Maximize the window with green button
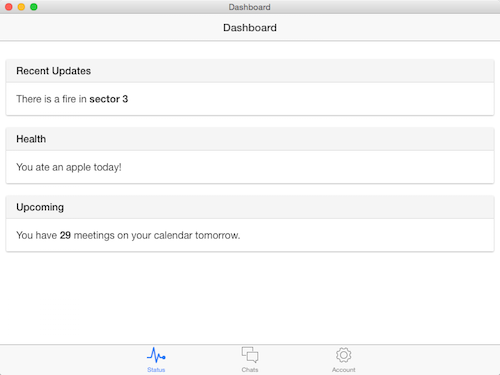This screenshot has height=375, width=500. tap(34, 7)
